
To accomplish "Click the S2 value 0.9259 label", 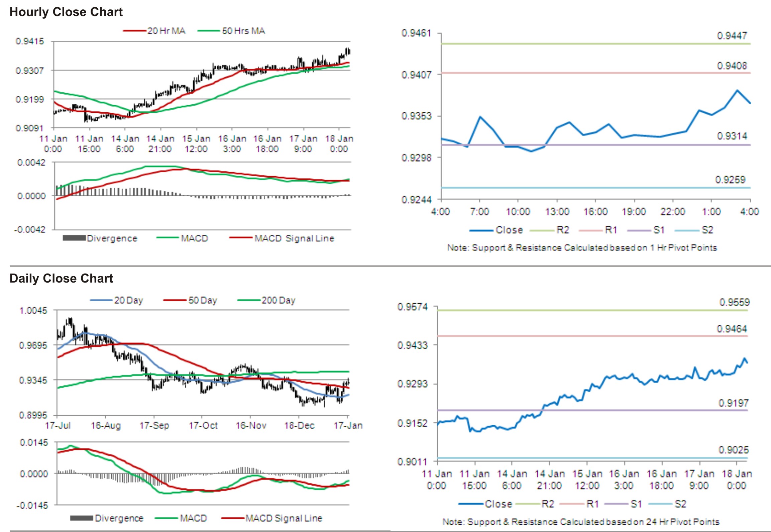I will (x=730, y=180).
